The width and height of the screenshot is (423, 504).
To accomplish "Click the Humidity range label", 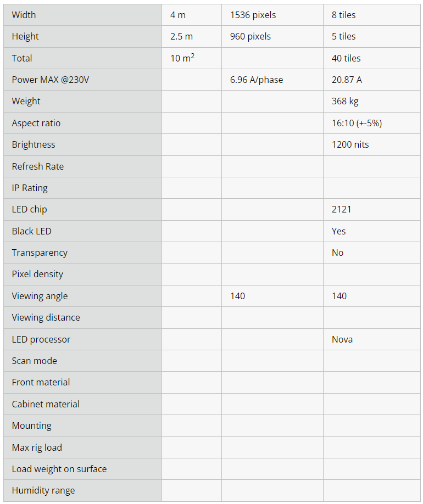I will [43, 490].
